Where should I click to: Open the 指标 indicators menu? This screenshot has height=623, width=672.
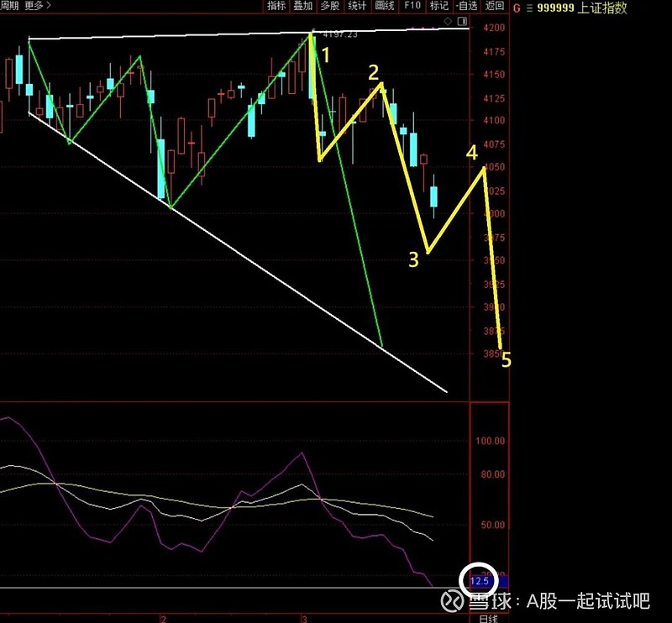pyautogui.click(x=276, y=6)
